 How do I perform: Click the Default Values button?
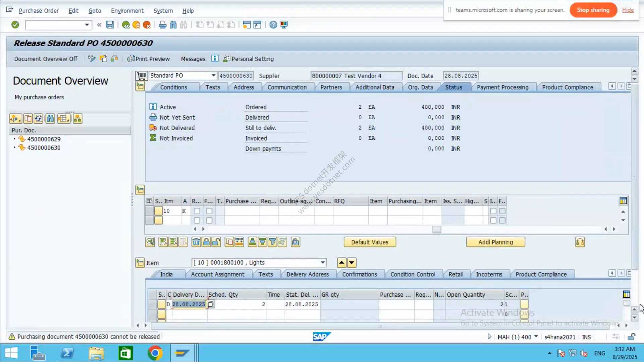click(370, 242)
